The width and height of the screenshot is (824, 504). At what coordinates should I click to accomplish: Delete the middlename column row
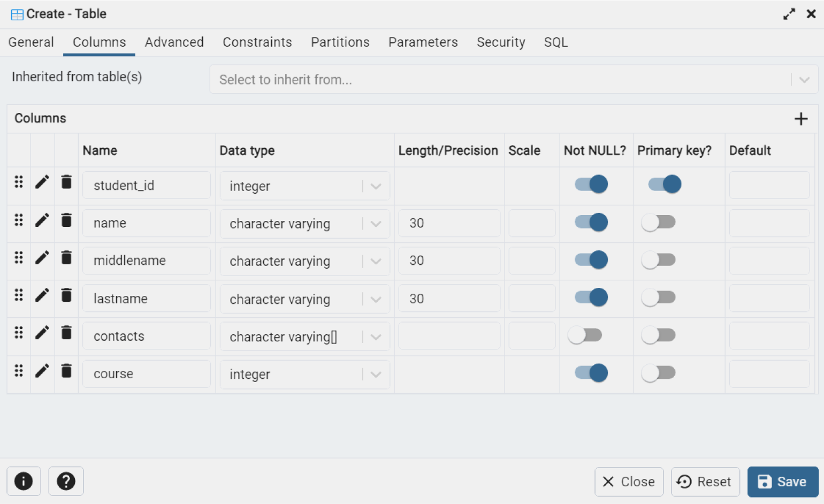66,257
